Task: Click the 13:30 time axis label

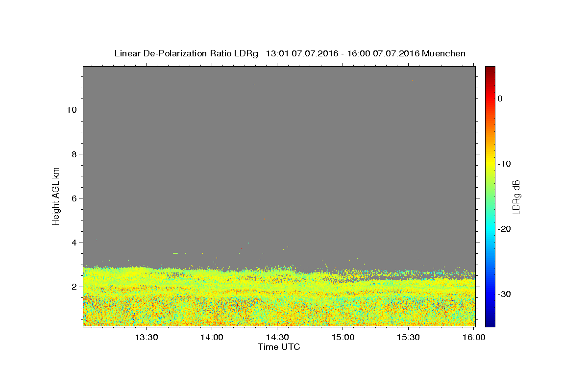Action: click(x=146, y=337)
